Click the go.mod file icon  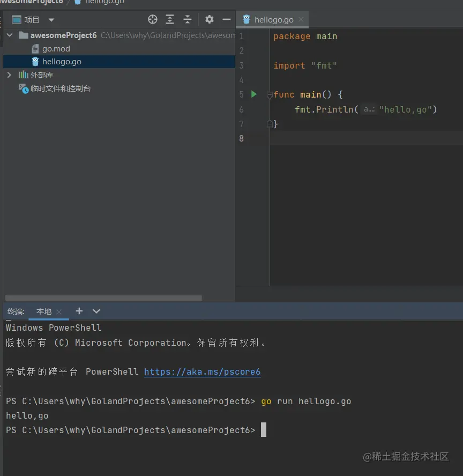pyautogui.click(x=35, y=49)
